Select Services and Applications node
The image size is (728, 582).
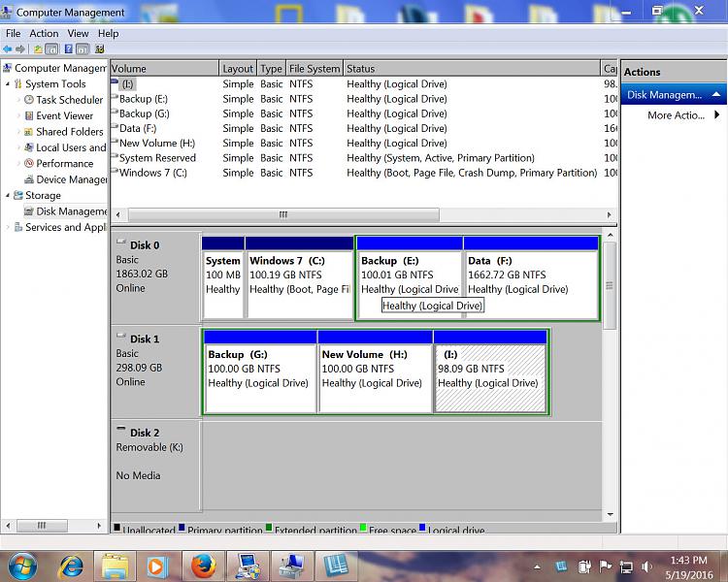tap(65, 227)
